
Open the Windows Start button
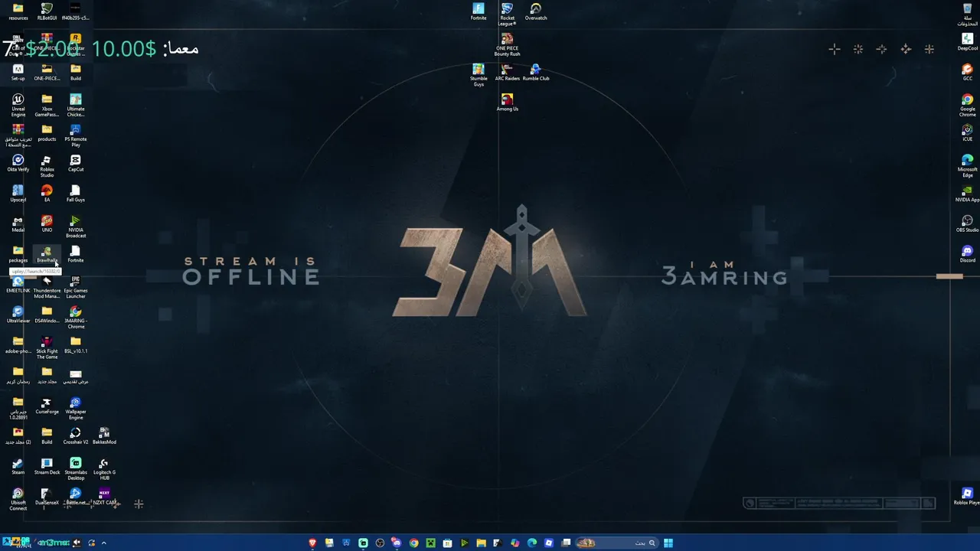coord(668,543)
